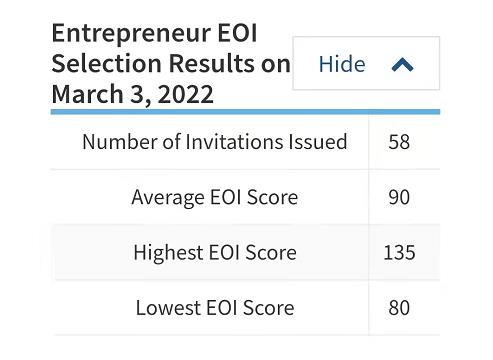Click the Selection Results on heading line
The height and width of the screenshot is (360, 493).
[171, 63]
